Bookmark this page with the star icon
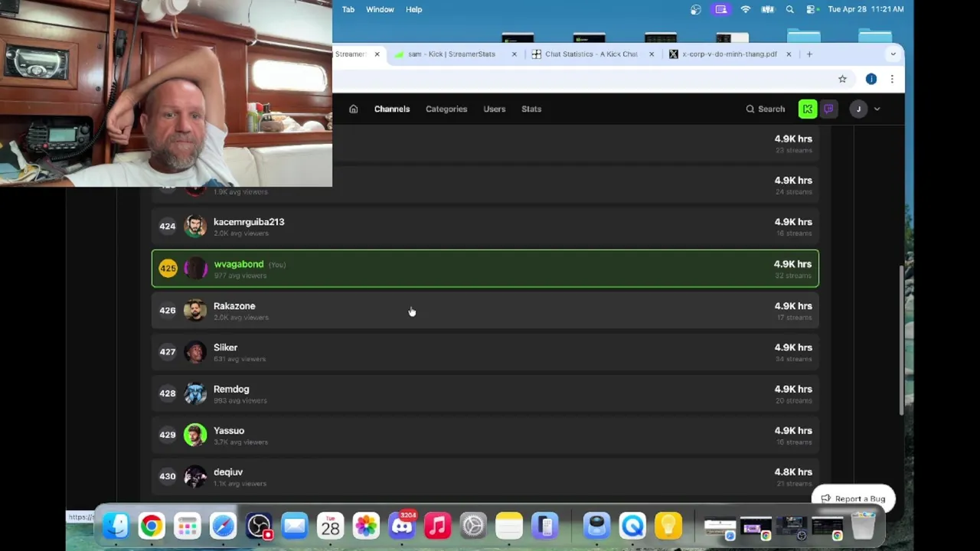The image size is (980, 551). click(842, 79)
